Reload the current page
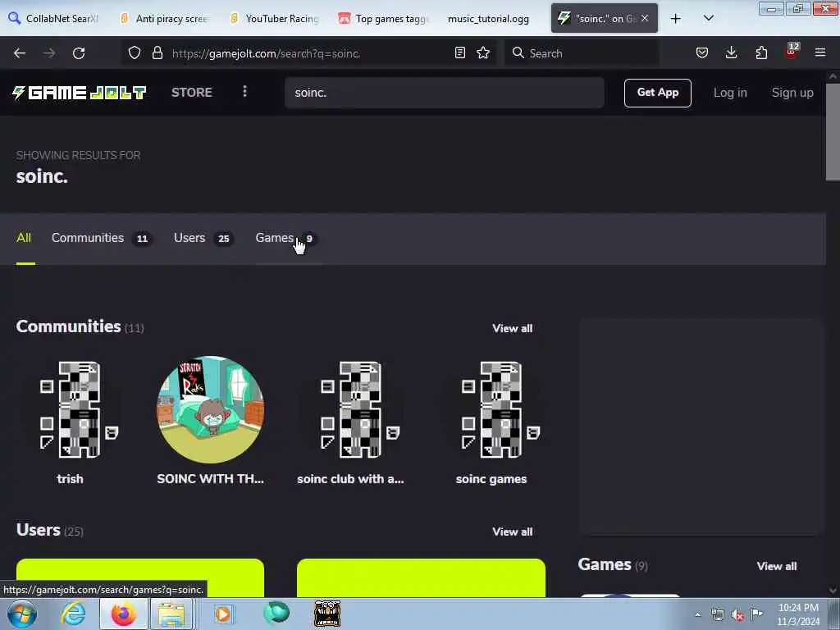Viewport: 840px width, 630px height. click(x=79, y=53)
